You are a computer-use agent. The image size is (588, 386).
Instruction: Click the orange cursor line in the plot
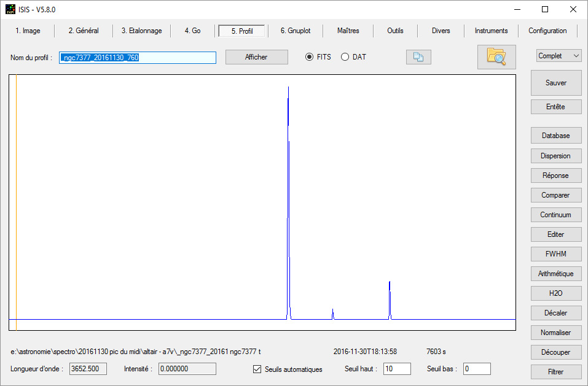point(16,202)
